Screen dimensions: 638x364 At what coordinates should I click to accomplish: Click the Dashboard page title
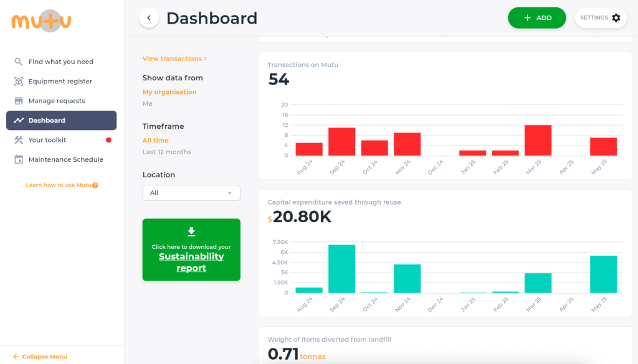coord(212,18)
